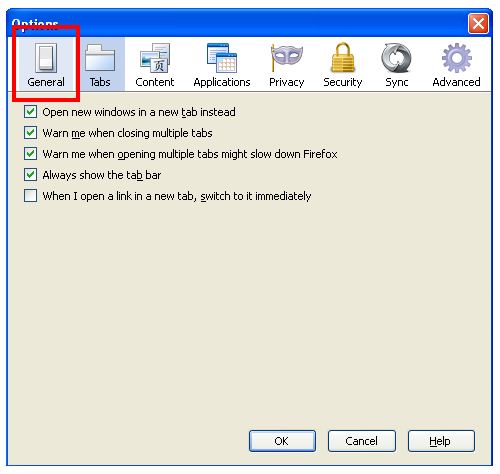500x474 pixels.
Task: Select the Tabs folder icon
Action: (100, 58)
